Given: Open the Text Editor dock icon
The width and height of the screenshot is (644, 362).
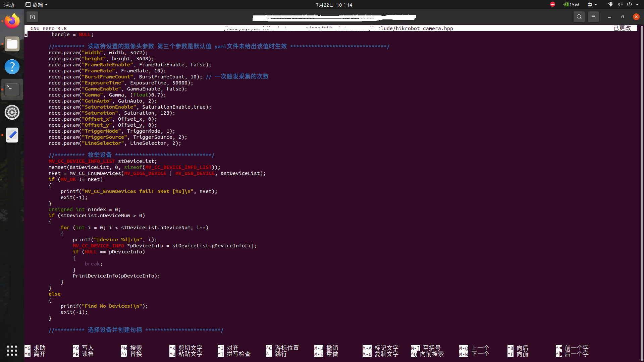Looking at the screenshot, I should pyautogui.click(x=12, y=135).
